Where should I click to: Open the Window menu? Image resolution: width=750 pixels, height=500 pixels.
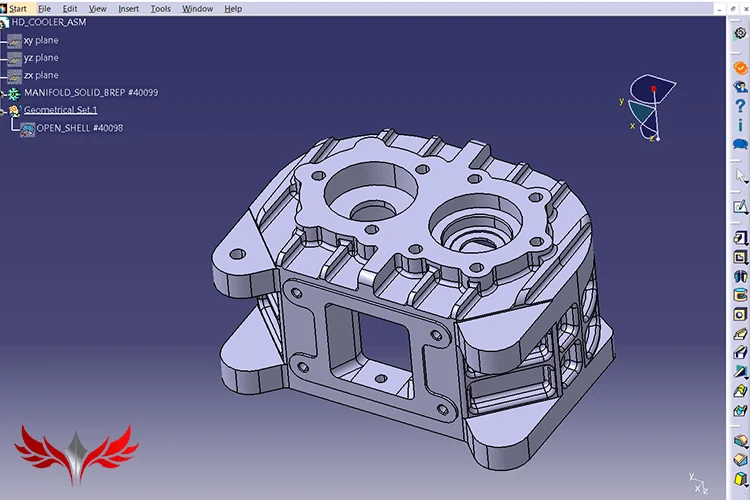click(x=198, y=9)
